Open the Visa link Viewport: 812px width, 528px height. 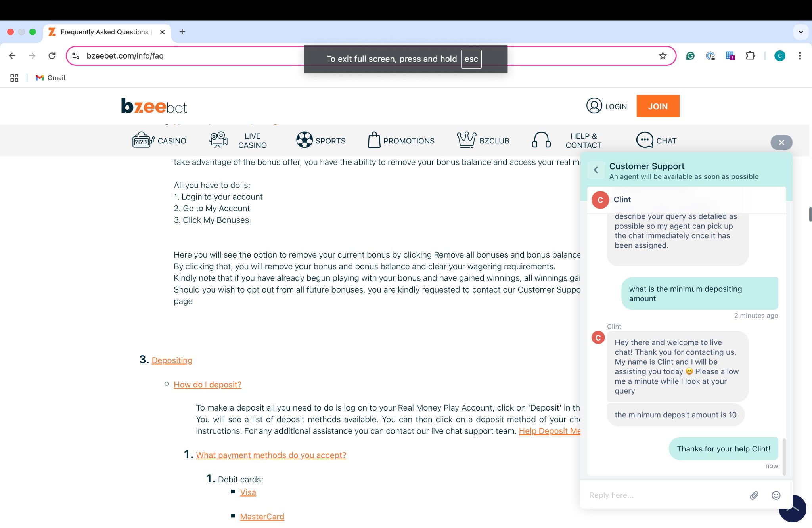click(x=248, y=492)
